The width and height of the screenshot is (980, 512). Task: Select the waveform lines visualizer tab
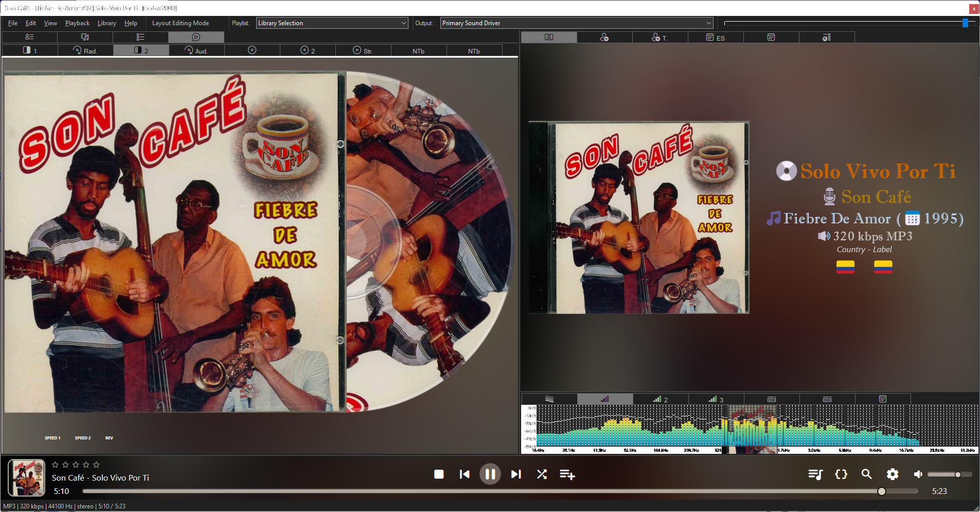coord(549,399)
